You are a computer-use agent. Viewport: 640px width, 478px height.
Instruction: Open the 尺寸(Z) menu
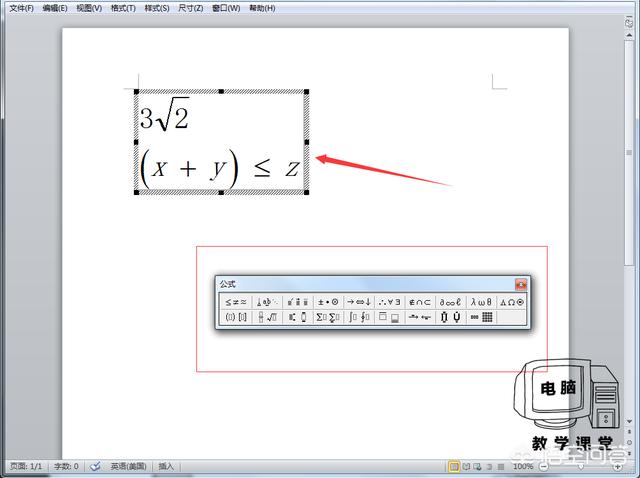coord(191,8)
